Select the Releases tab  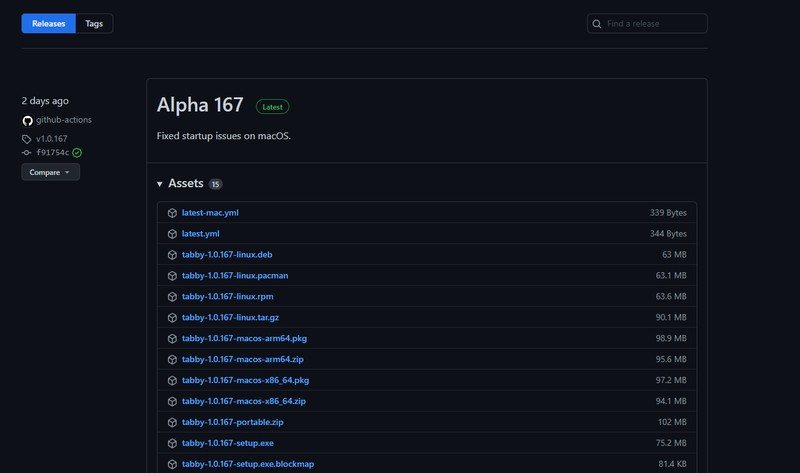click(48, 23)
